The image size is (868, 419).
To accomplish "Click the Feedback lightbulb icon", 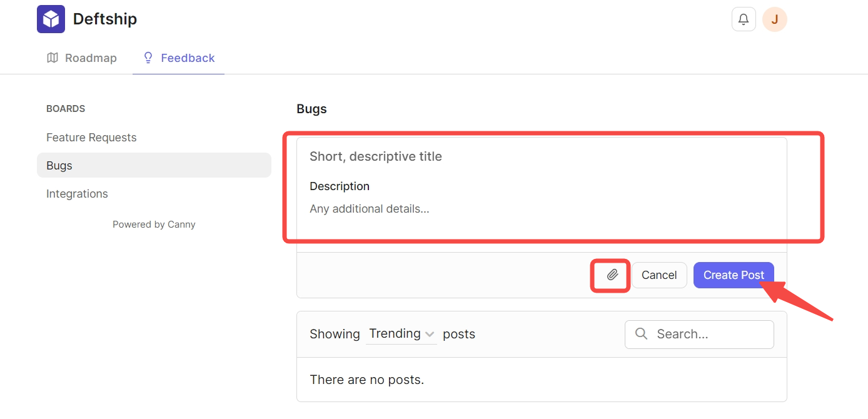I will [148, 58].
